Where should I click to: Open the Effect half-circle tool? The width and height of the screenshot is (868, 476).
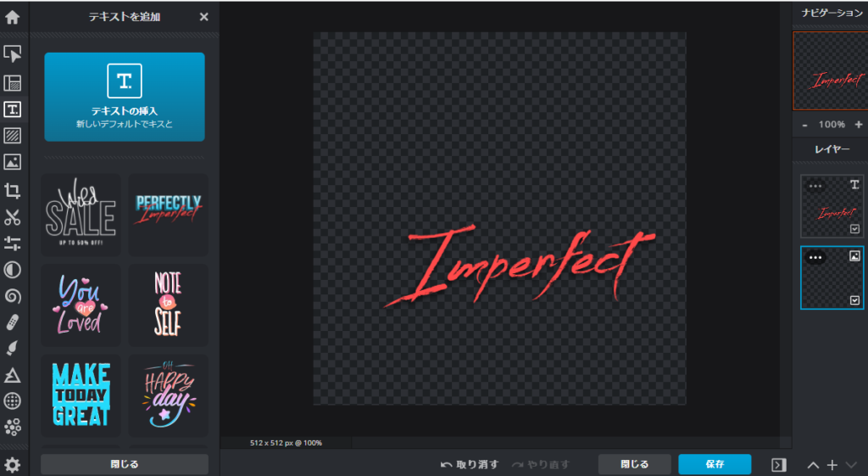point(12,270)
